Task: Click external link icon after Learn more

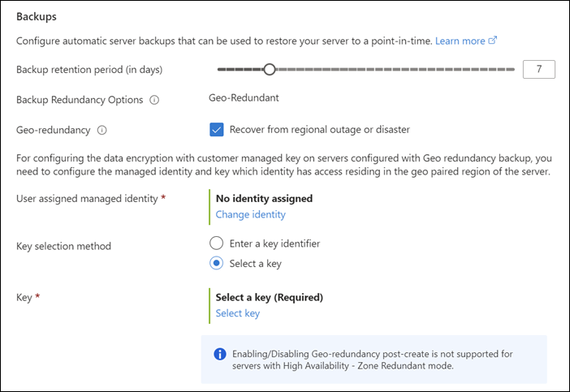Action: click(x=492, y=41)
